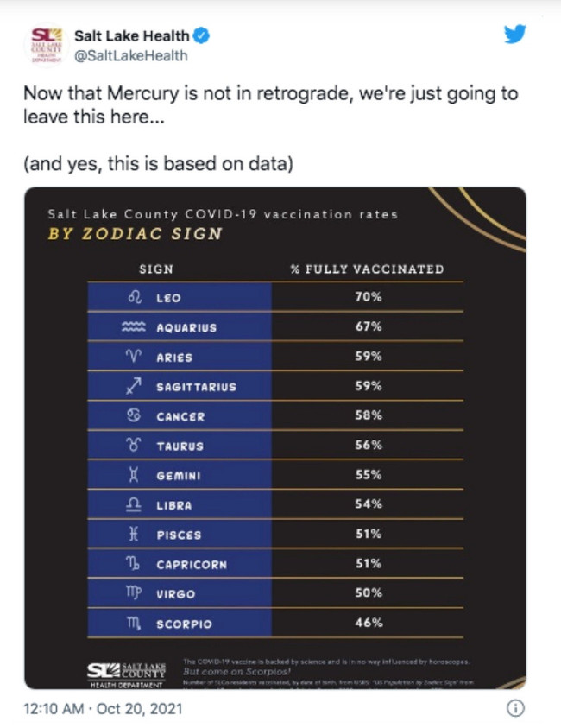The width and height of the screenshot is (561, 728).
Task: Click the Taurus zodiac symbol
Action: 133,446
